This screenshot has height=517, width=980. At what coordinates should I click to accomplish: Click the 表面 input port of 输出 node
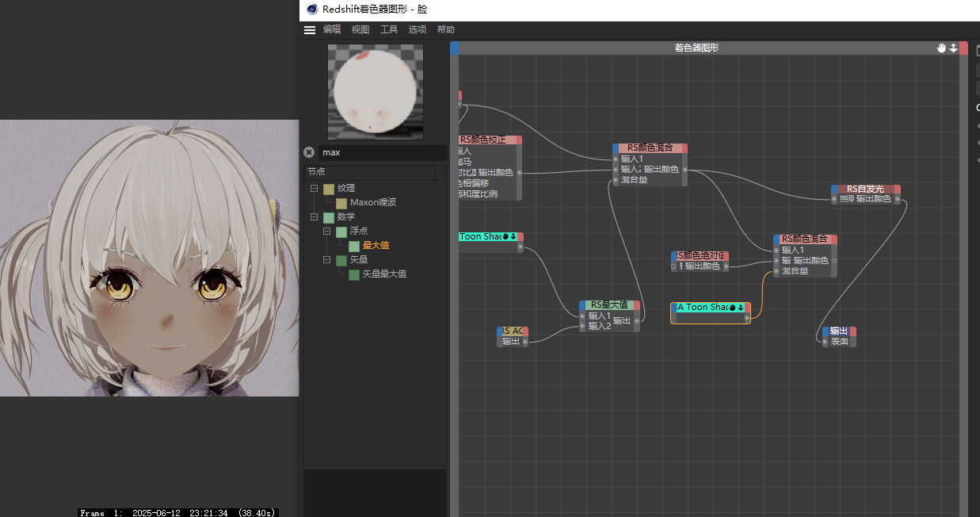tap(825, 342)
